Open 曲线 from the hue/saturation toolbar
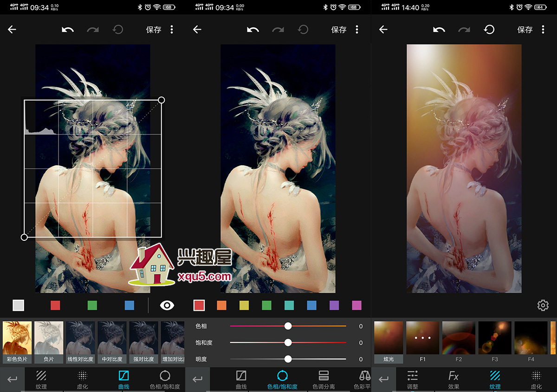This screenshot has height=392, width=557. [x=241, y=379]
